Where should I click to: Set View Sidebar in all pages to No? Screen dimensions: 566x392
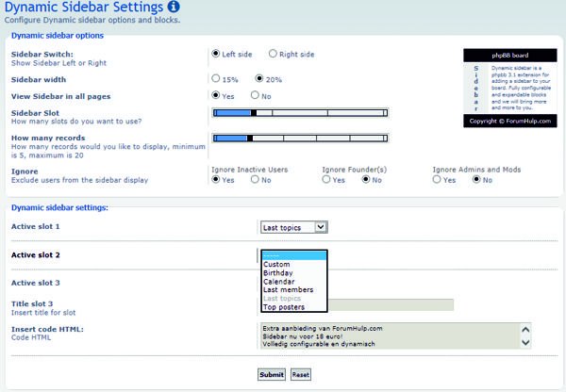pyautogui.click(x=256, y=95)
